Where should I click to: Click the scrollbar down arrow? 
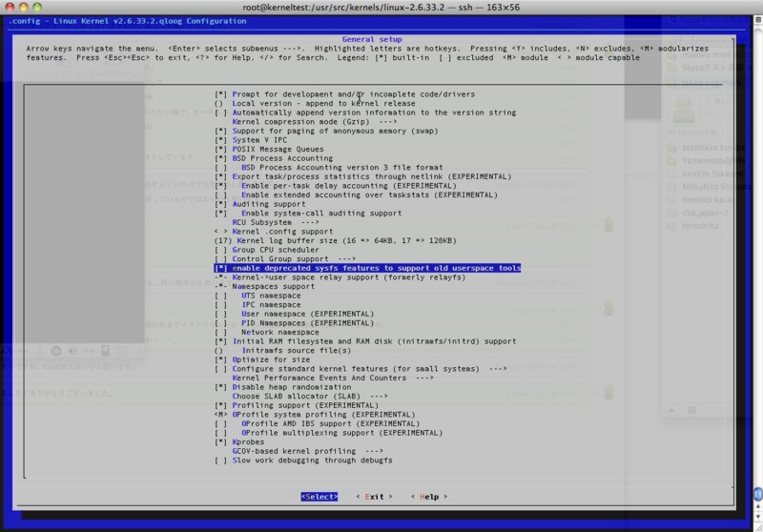(x=758, y=517)
